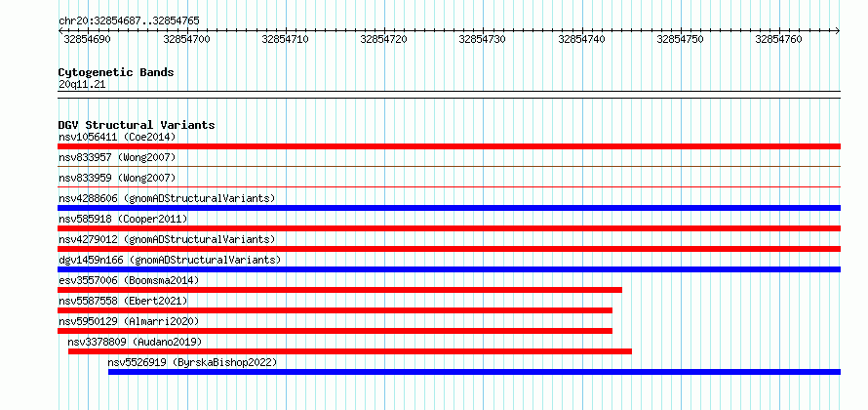Open the nsv833959 (Wong2007) label

(x=117, y=178)
